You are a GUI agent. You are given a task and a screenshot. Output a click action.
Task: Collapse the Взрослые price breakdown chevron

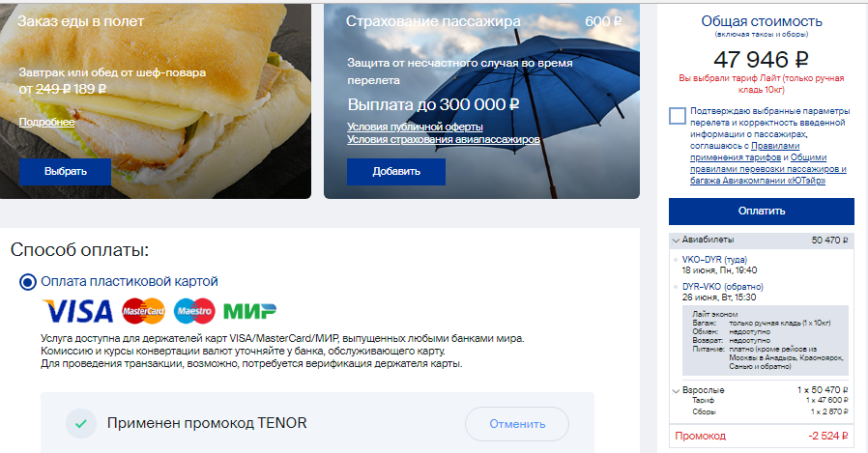click(x=676, y=391)
